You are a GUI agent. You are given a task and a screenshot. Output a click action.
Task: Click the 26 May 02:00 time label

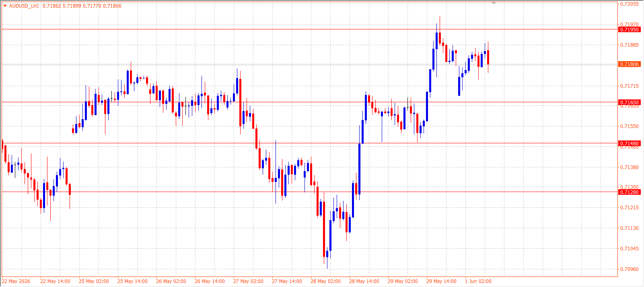(x=171, y=281)
